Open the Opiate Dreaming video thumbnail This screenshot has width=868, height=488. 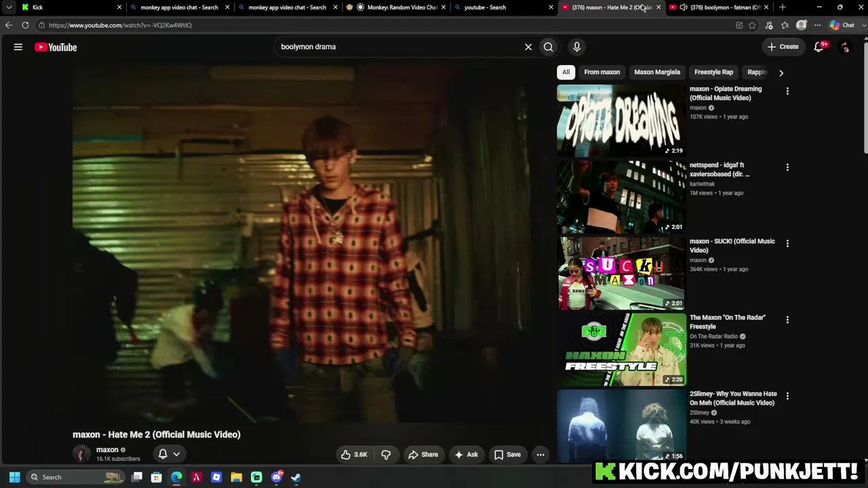click(x=621, y=121)
